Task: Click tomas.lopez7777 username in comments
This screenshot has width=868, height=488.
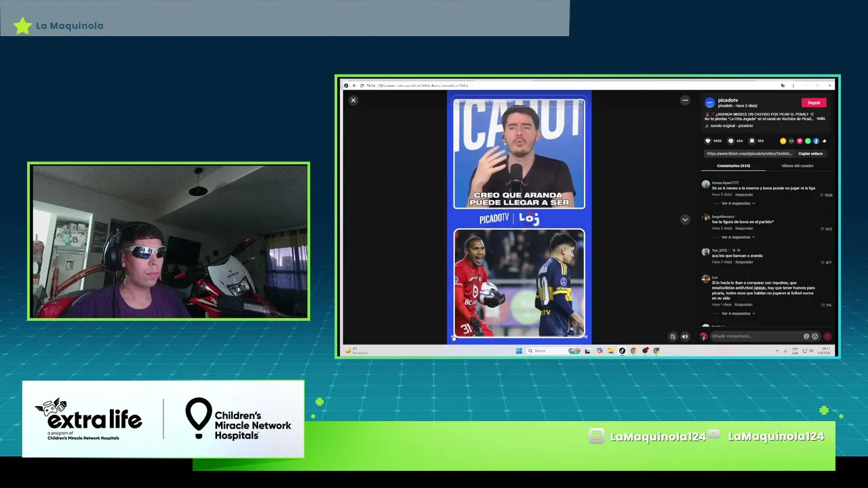Action: (x=725, y=182)
